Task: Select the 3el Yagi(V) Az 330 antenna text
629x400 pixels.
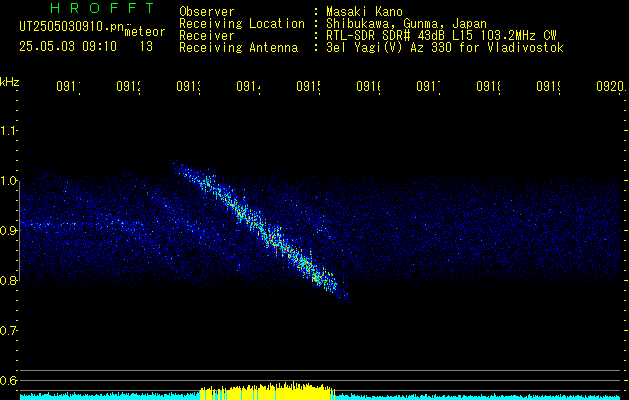Action: [445, 48]
